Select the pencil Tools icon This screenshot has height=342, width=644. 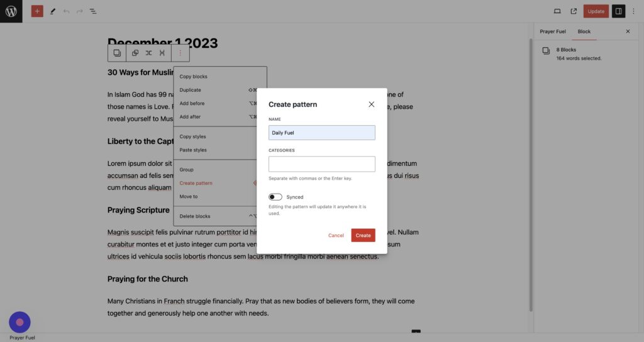pos(53,11)
